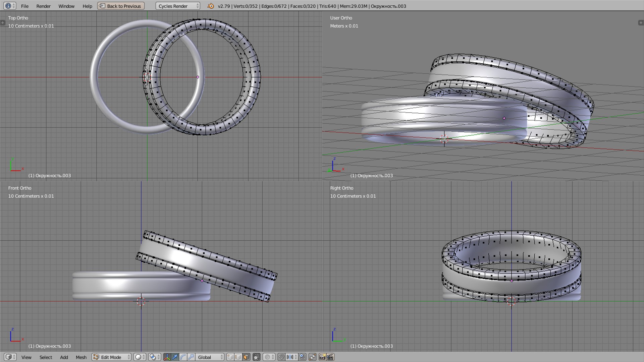The image size is (644, 362).
Task: Click the Blender logo icon
Action: point(211,6)
